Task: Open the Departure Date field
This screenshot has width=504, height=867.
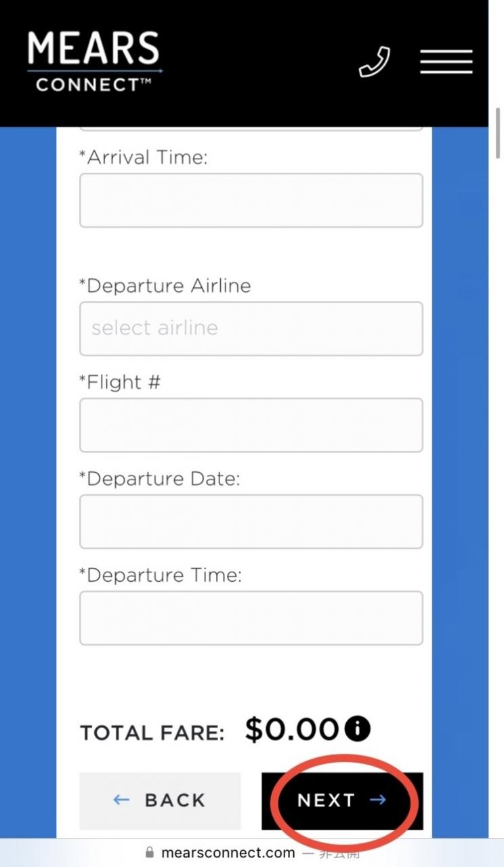Action: [x=251, y=522]
